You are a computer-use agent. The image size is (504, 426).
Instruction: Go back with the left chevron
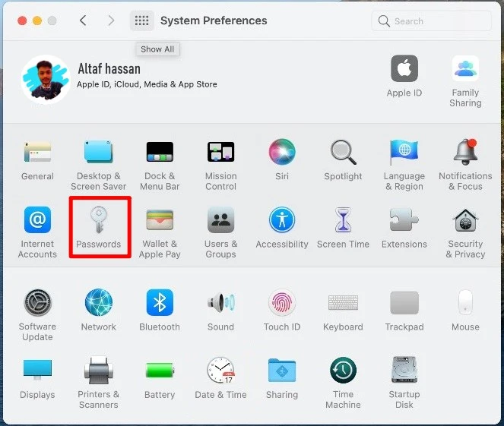tap(83, 21)
